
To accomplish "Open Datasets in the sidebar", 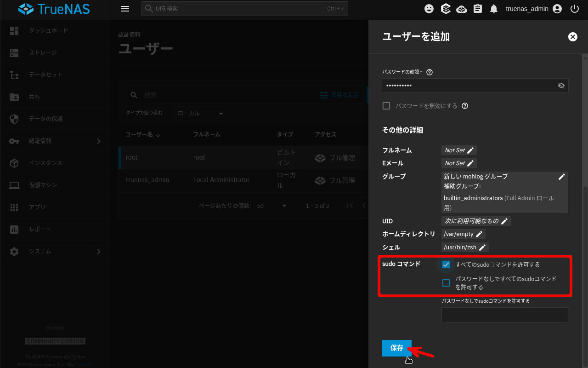I will (x=55, y=75).
